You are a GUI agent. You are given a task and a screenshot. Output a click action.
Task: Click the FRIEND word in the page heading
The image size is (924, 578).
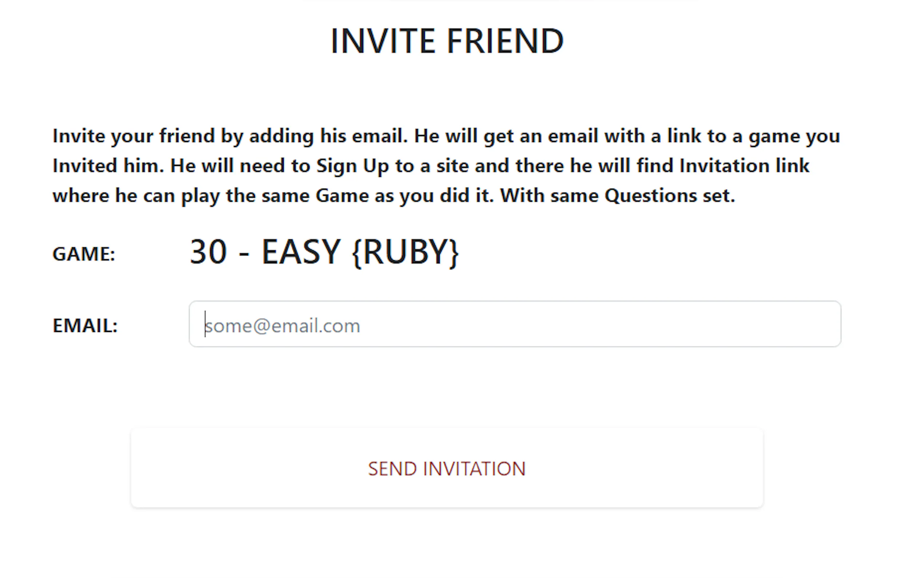coord(505,41)
